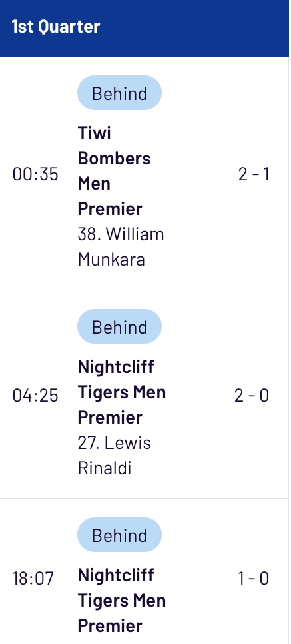Screen dimensions: 291x644
Task: Click player 27. Lewis Rinaldi
Action: pos(114,455)
